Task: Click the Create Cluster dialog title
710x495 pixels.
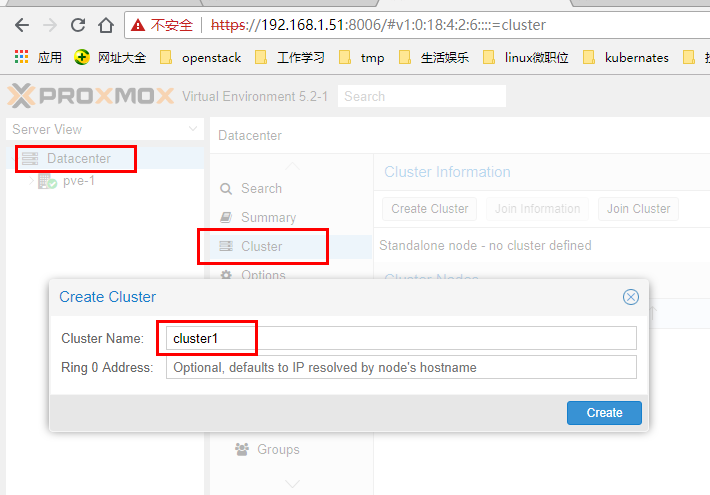Action: click(108, 297)
